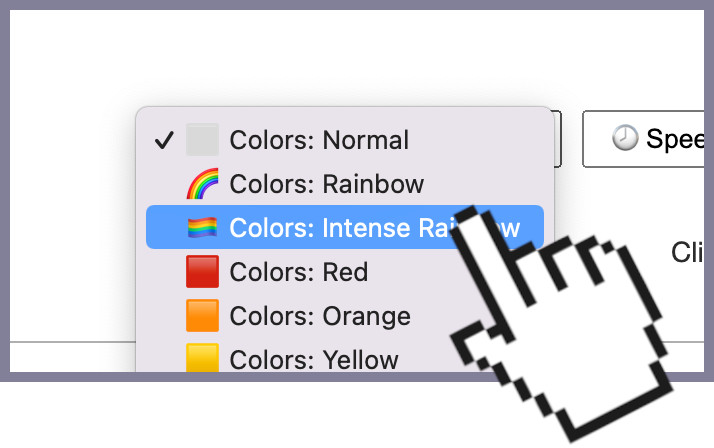Viewport: 714px width, 448px height.
Task: Click the colors dropdown edge behind the menu
Action: [x=557, y=139]
